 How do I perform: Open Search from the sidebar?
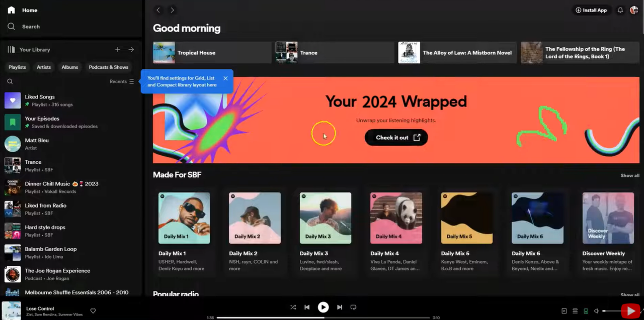click(x=11, y=26)
